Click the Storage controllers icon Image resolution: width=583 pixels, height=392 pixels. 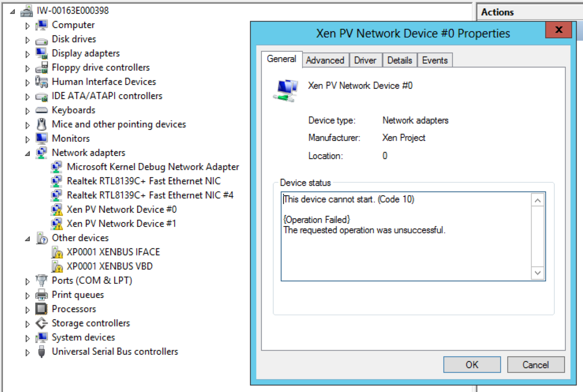coord(41,323)
